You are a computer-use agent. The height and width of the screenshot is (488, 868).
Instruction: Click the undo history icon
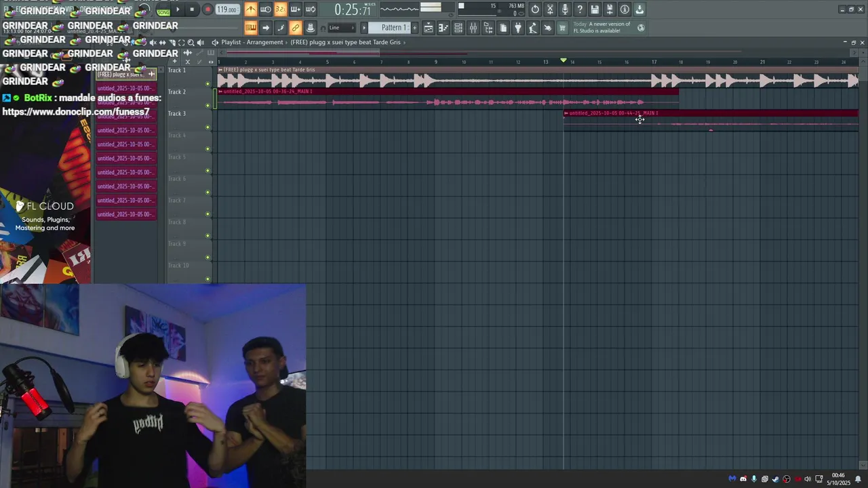[x=535, y=9]
